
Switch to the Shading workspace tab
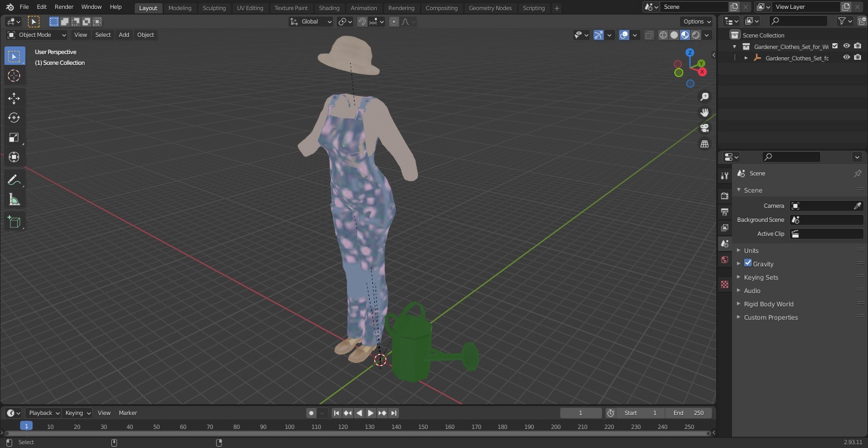pos(329,8)
